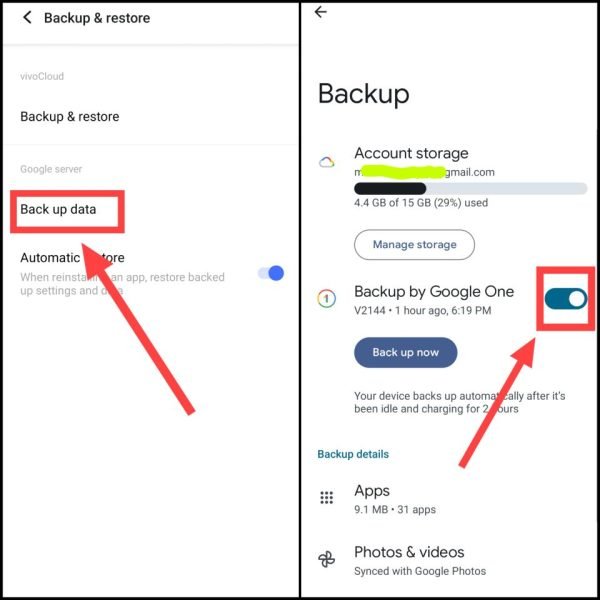Open Back up data option
The image size is (600, 600).
(x=58, y=209)
